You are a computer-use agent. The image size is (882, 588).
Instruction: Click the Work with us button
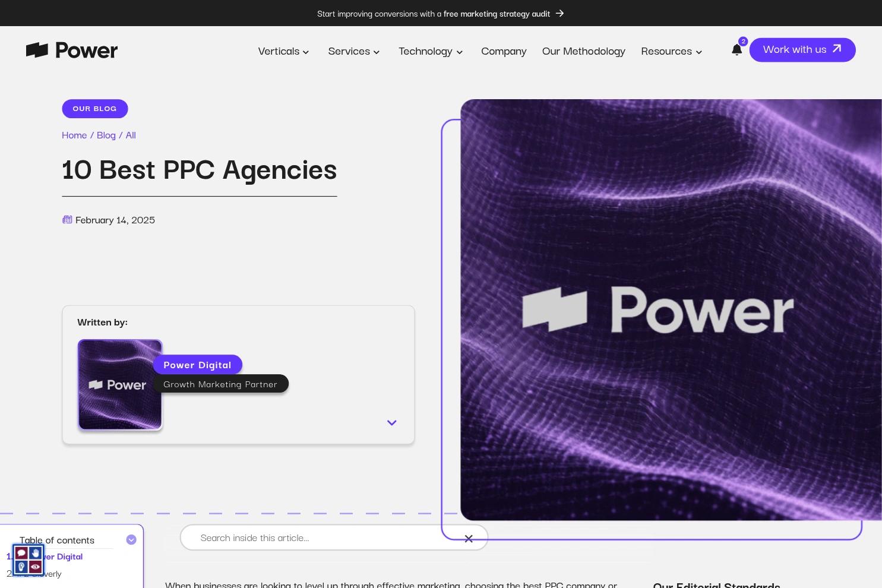coord(802,50)
